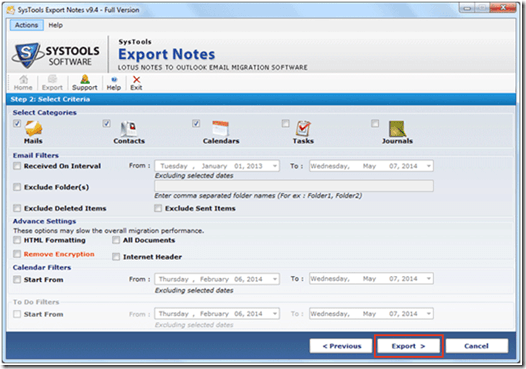Open the Help menu in menu bar
Screen dimensions: 526x369
[x=56, y=25]
